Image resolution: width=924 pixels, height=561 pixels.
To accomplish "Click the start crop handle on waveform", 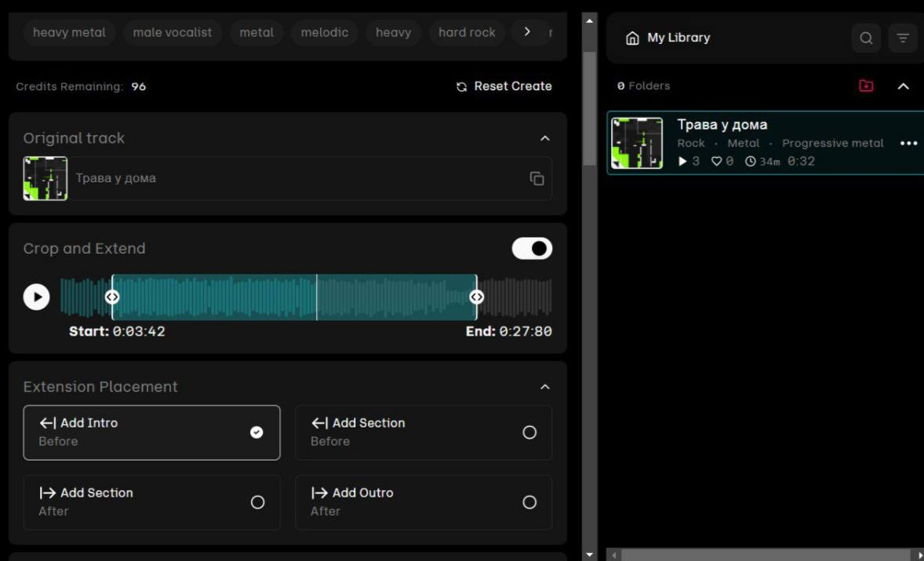I will click(112, 297).
